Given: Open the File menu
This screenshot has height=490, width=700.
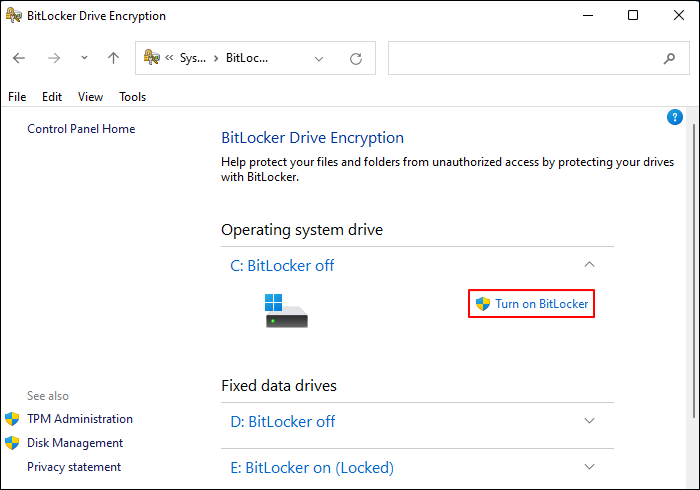Looking at the screenshot, I should coord(17,97).
